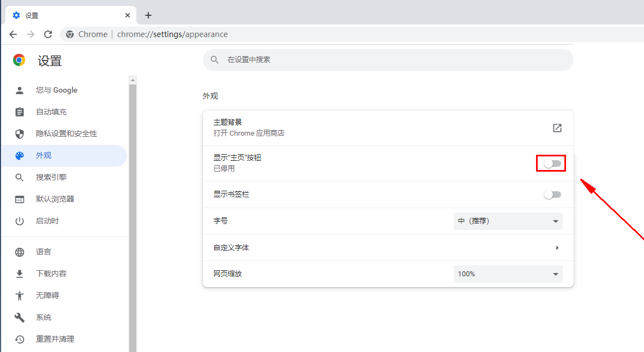Open a new tab with the plus icon
644x352 pixels.
[x=148, y=15]
